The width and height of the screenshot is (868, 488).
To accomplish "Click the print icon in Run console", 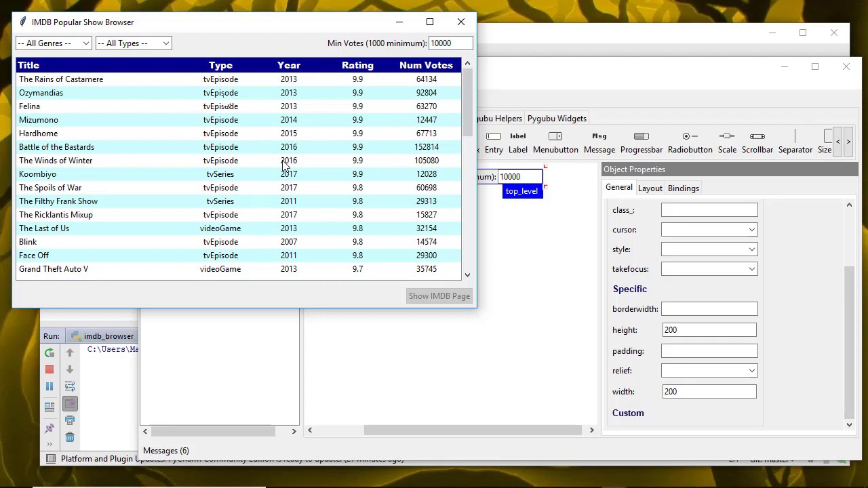I will (x=70, y=420).
